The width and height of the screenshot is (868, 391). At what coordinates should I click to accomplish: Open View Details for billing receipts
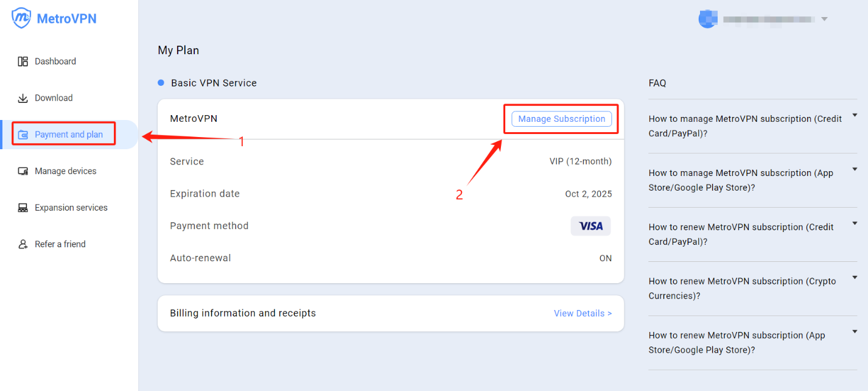click(582, 313)
